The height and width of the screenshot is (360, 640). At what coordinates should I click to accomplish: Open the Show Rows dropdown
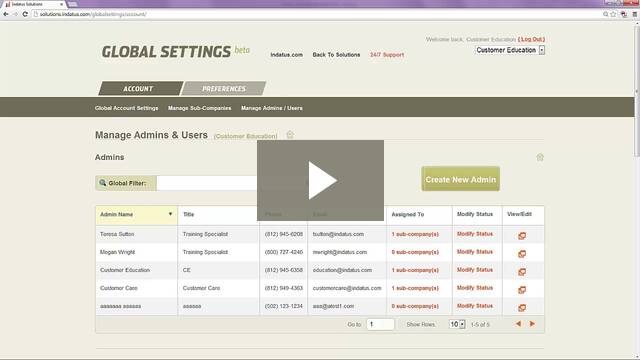(457, 324)
